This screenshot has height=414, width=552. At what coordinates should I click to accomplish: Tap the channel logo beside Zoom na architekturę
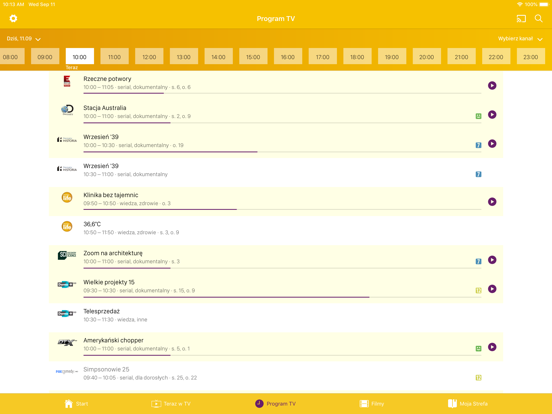pos(67,255)
